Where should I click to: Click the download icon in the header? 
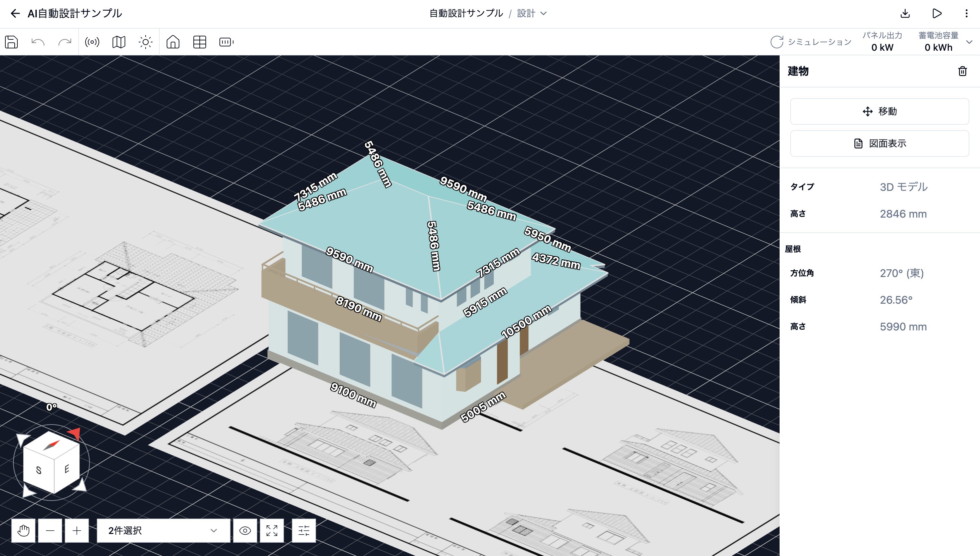(905, 14)
